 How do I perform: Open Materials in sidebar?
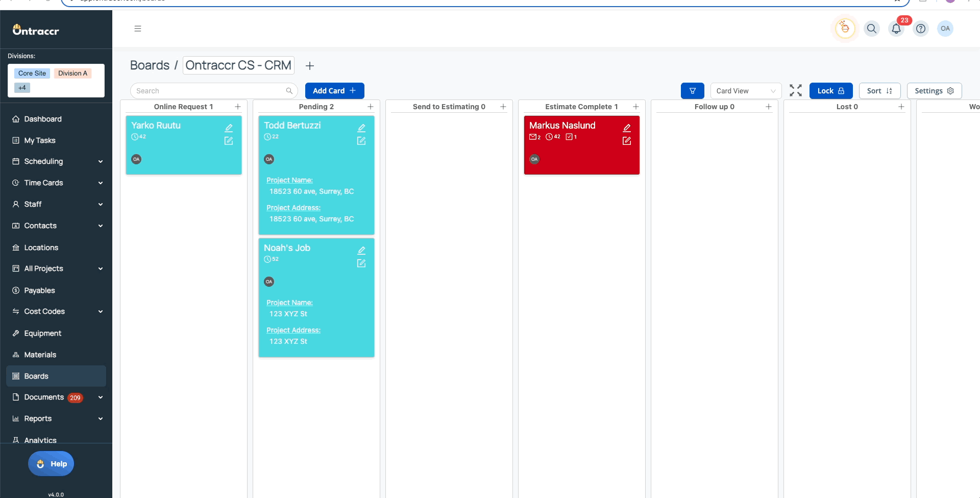(56, 355)
